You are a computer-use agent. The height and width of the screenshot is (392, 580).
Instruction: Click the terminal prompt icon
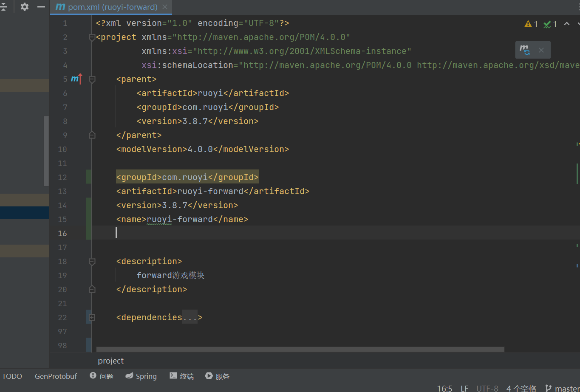click(x=173, y=376)
